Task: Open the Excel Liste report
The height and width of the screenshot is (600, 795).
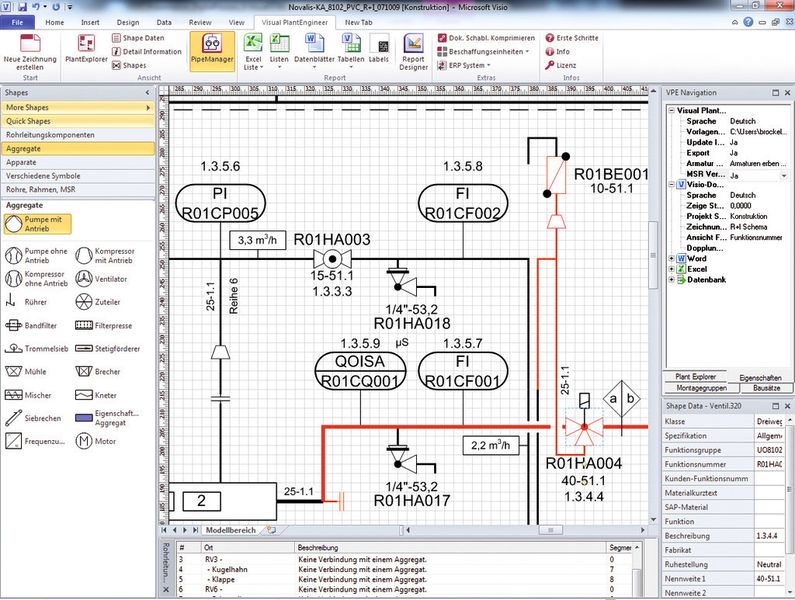Action: click(x=253, y=51)
